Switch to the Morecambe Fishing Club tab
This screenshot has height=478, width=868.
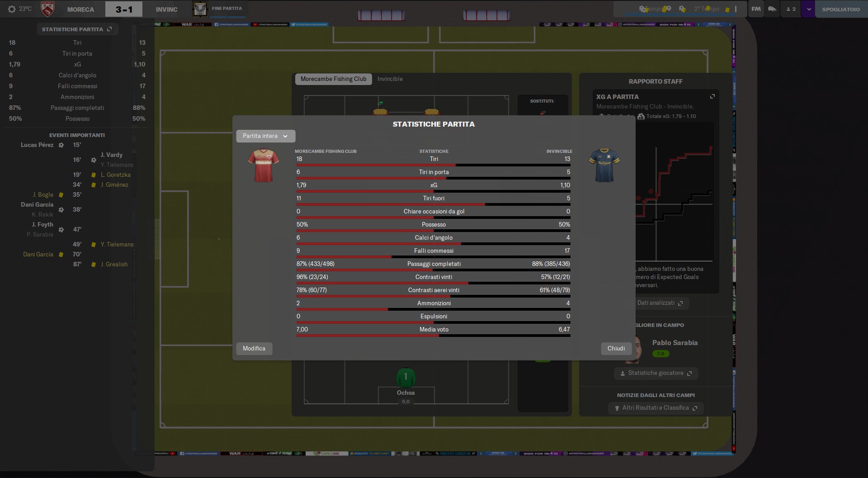pos(334,79)
